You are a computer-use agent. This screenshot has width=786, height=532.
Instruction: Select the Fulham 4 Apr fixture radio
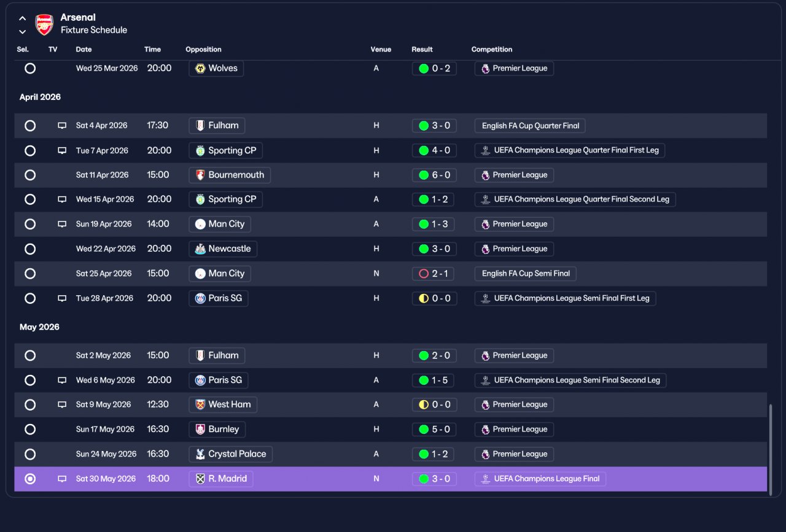coord(30,126)
